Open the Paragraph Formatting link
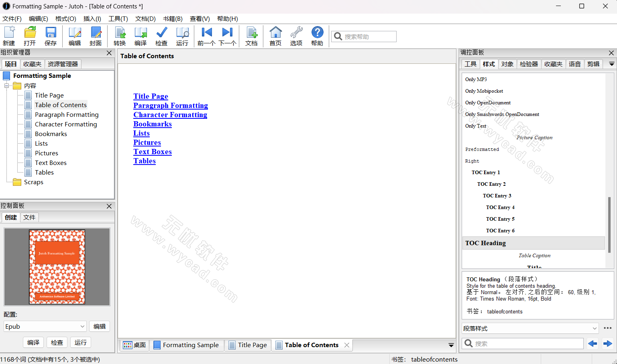The image size is (617, 364). click(171, 106)
